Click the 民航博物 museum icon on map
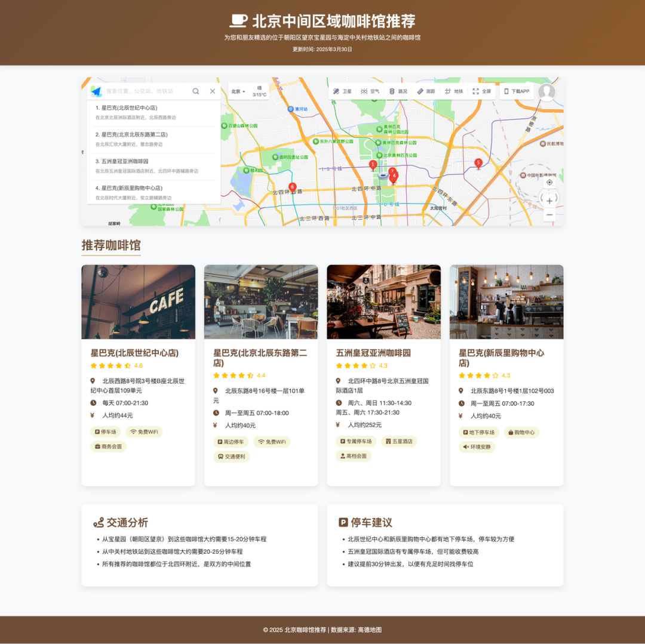645x644 pixels. click(542, 143)
